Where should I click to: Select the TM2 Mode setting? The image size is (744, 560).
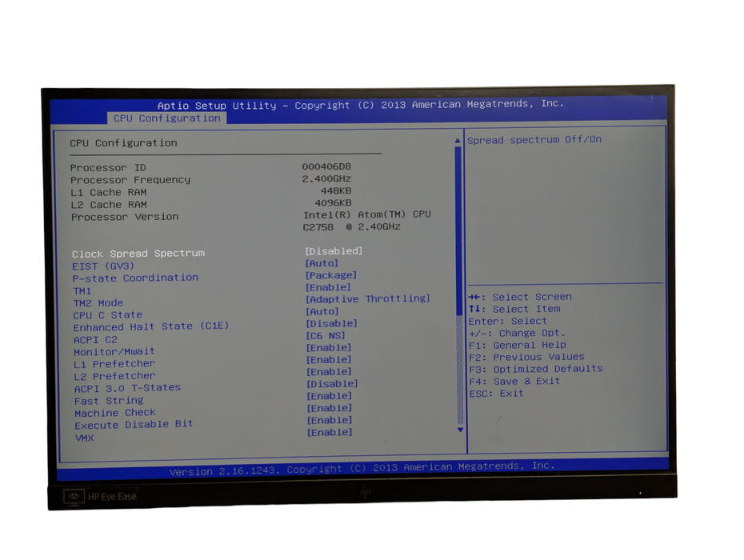[98, 302]
